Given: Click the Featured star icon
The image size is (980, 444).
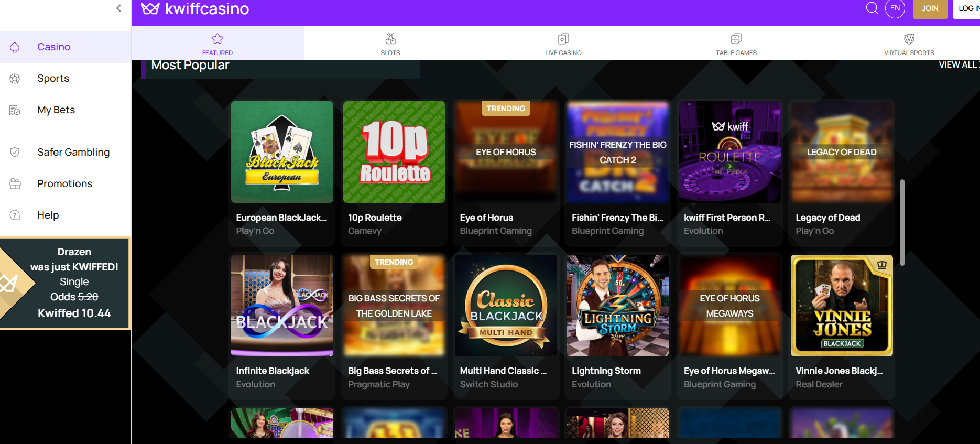Looking at the screenshot, I should pos(217,39).
